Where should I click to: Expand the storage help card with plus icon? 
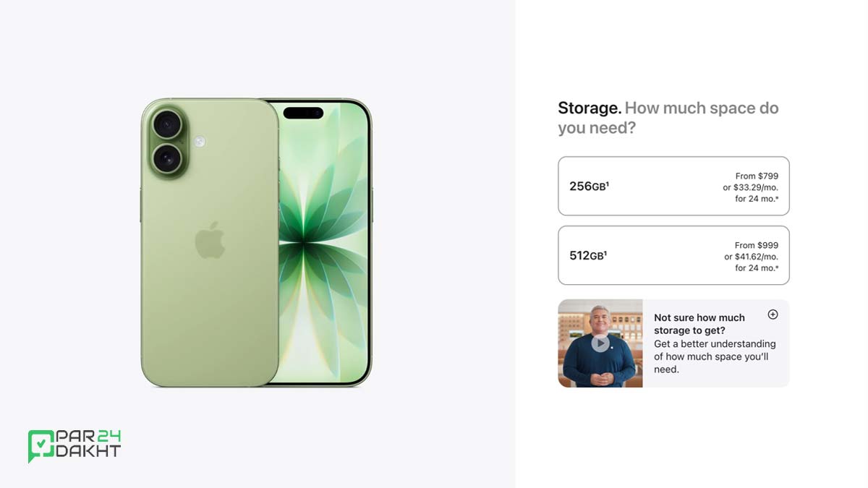(x=773, y=314)
